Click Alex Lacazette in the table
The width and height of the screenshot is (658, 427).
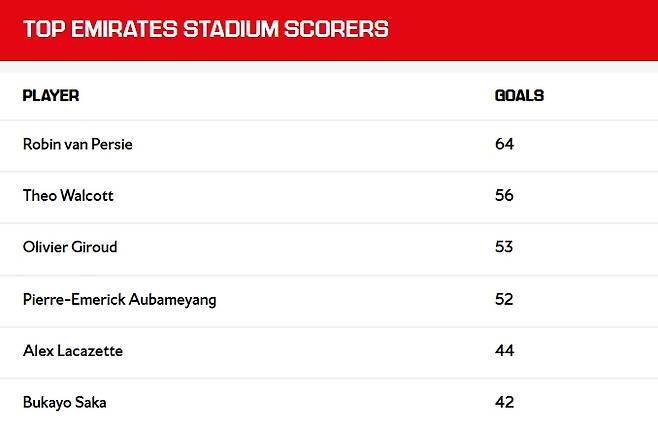click(x=73, y=351)
